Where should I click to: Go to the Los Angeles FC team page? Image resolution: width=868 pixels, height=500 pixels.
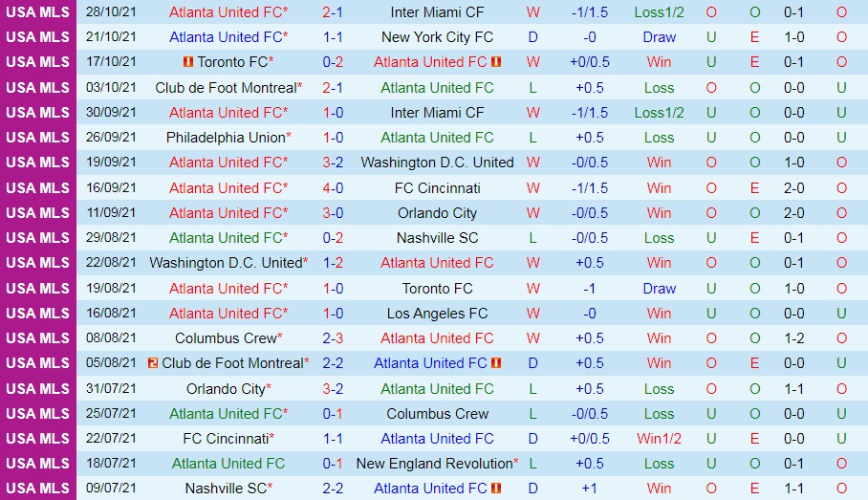[x=437, y=313]
